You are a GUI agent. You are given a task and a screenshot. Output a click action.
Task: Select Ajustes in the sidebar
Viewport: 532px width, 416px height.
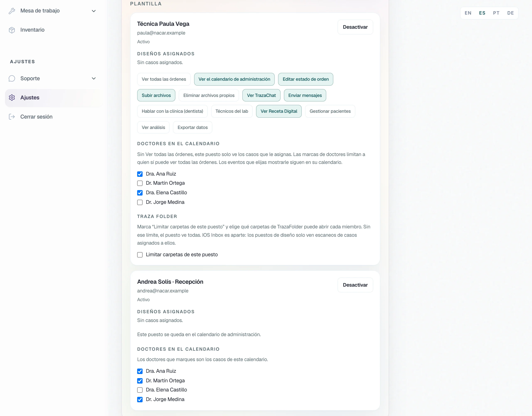(54, 98)
